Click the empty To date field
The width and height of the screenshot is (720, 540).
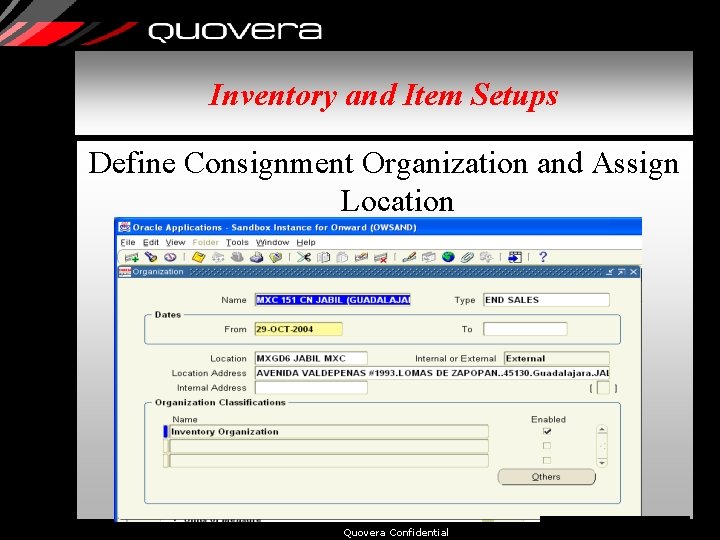point(525,329)
